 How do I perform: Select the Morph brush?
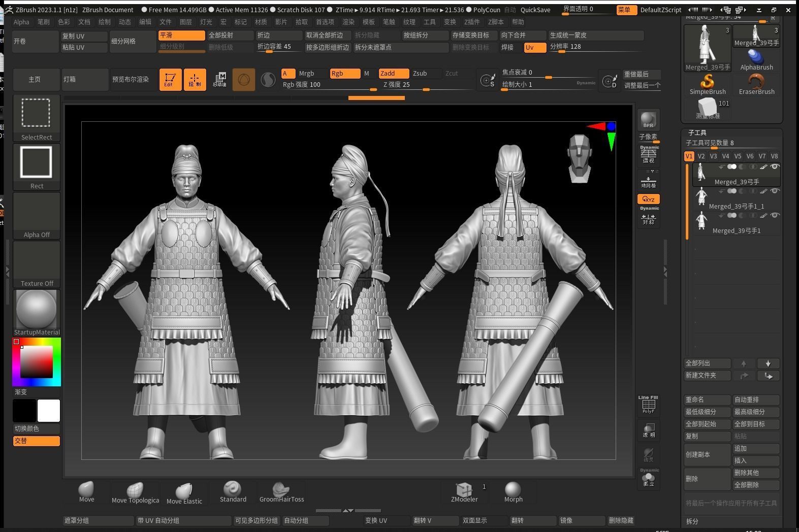click(513, 492)
